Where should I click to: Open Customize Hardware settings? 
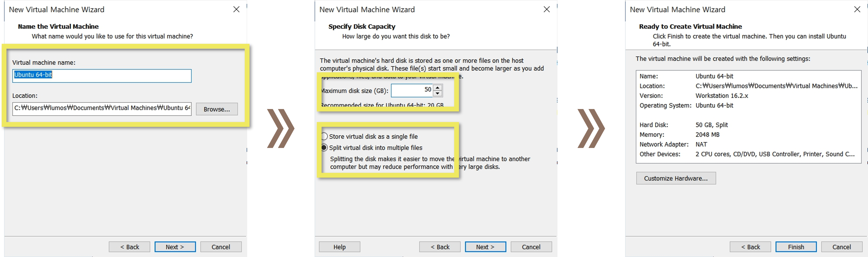point(676,178)
